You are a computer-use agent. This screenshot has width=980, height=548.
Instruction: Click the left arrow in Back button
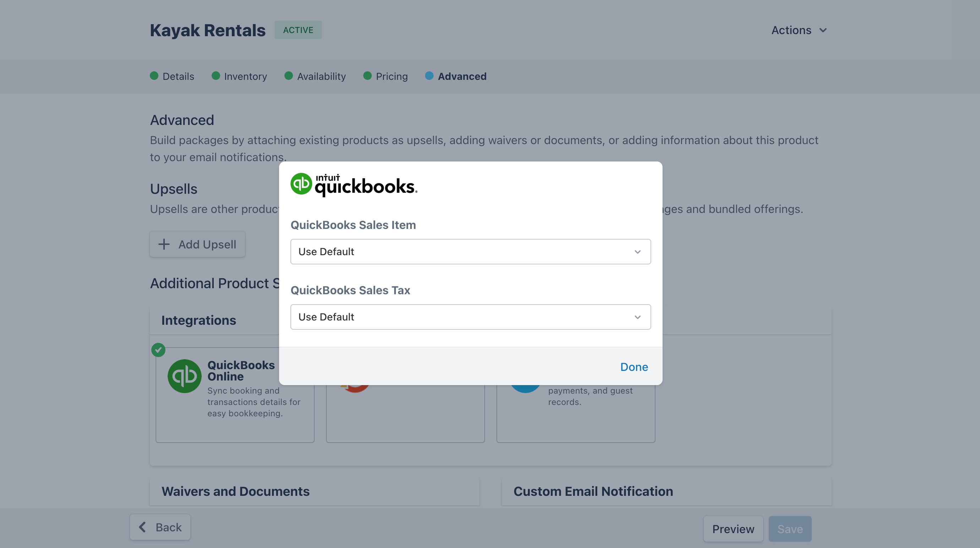142,527
